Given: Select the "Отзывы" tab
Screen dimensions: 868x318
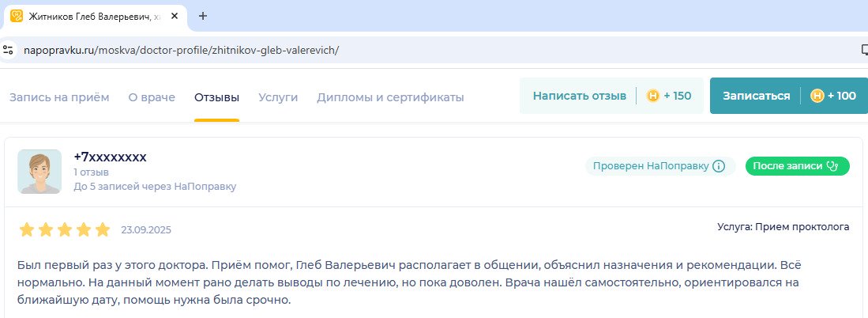Looking at the screenshot, I should [216, 97].
